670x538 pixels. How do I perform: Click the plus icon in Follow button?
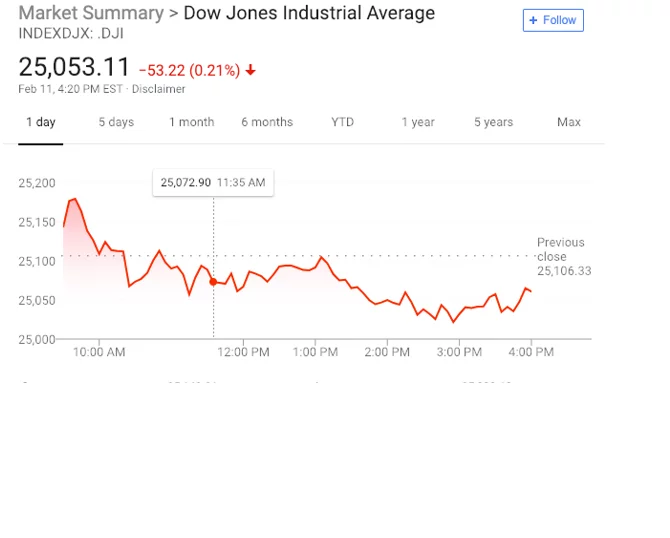pos(533,20)
